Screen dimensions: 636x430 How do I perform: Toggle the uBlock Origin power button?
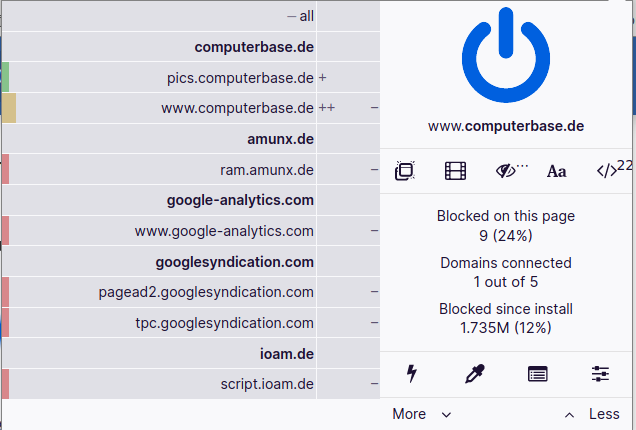coord(506,55)
